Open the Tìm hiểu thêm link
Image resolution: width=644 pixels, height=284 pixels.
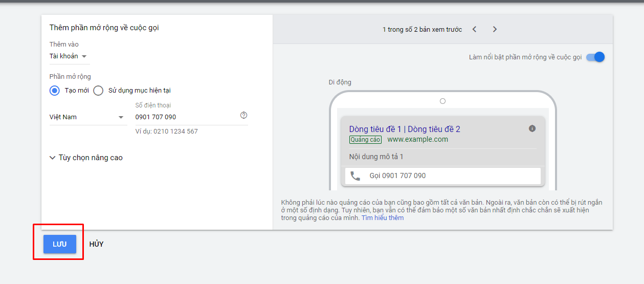click(383, 218)
